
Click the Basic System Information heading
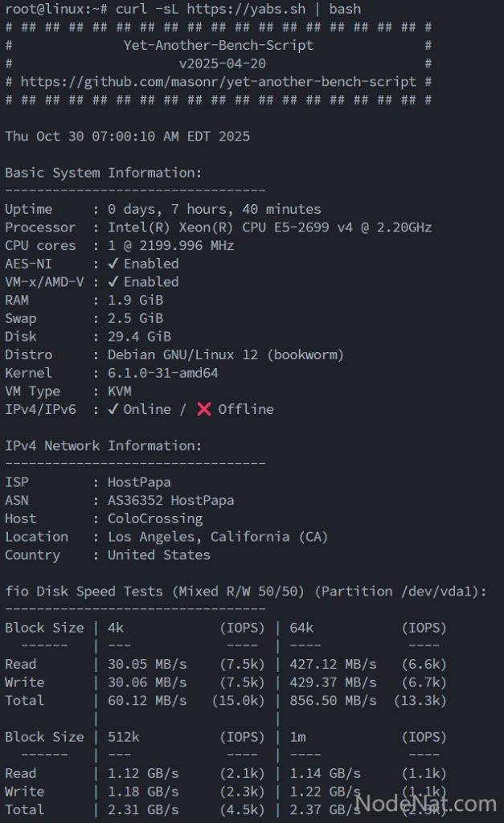[x=104, y=173]
